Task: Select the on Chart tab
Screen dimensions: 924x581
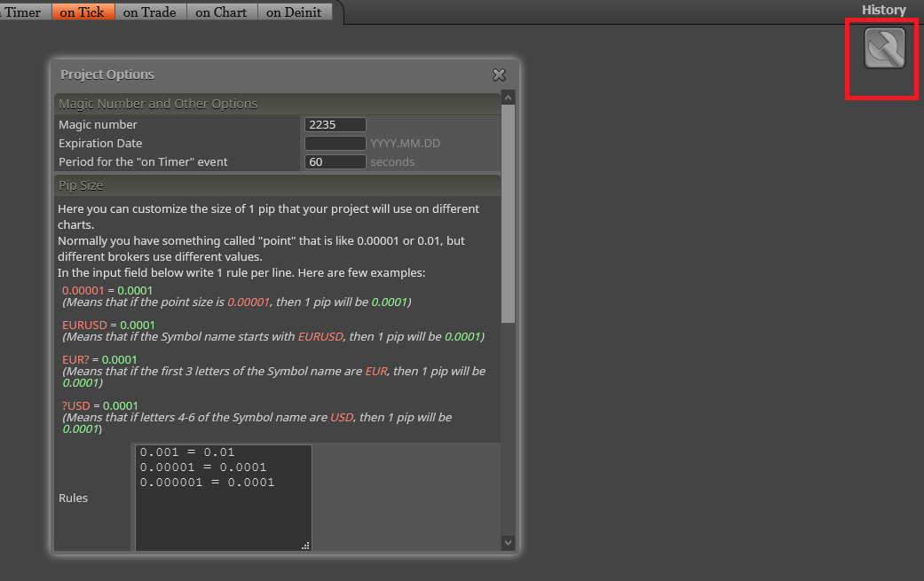Action: tap(222, 12)
